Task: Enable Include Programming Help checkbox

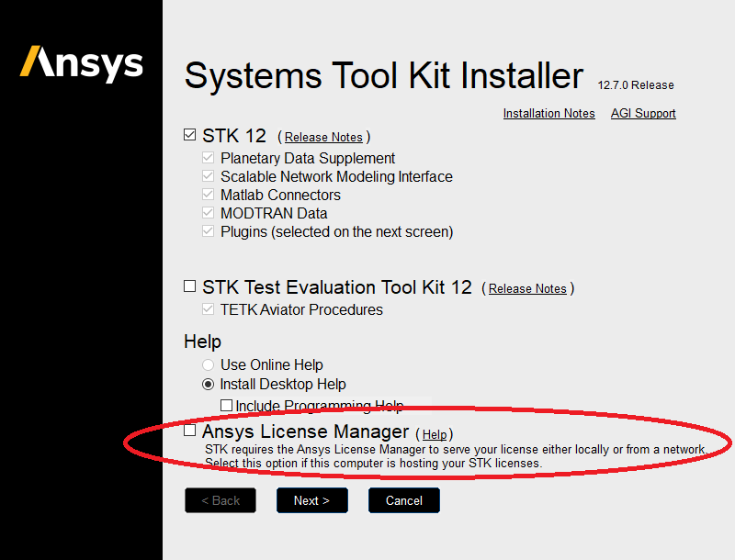Action: point(226,405)
